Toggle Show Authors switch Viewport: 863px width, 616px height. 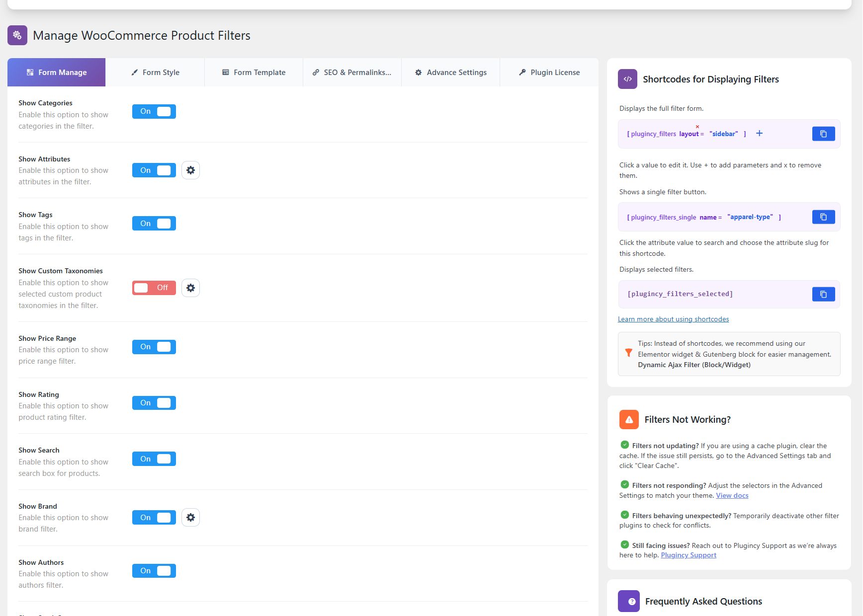coord(154,571)
